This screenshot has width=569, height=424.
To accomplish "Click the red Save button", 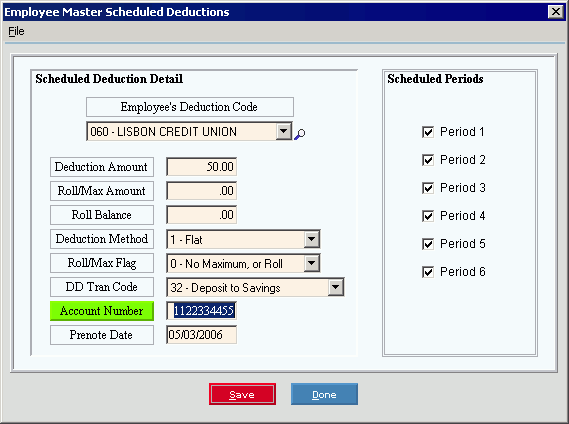I will [x=242, y=394].
